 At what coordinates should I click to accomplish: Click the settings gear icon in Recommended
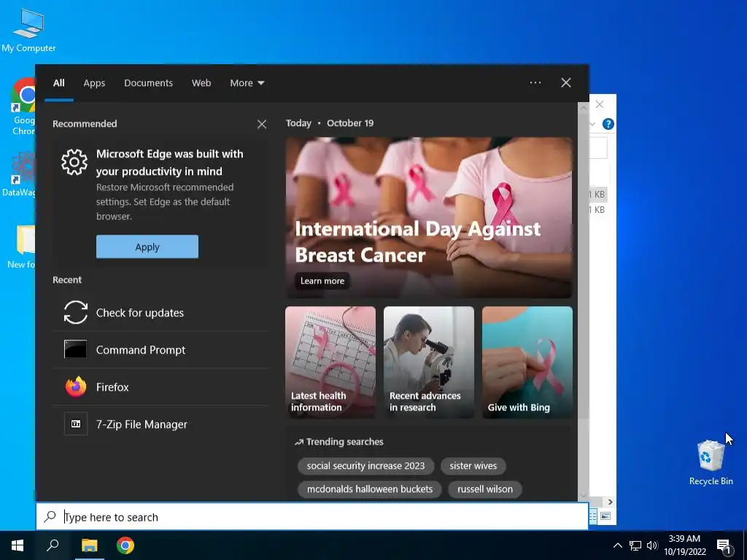[74, 162]
